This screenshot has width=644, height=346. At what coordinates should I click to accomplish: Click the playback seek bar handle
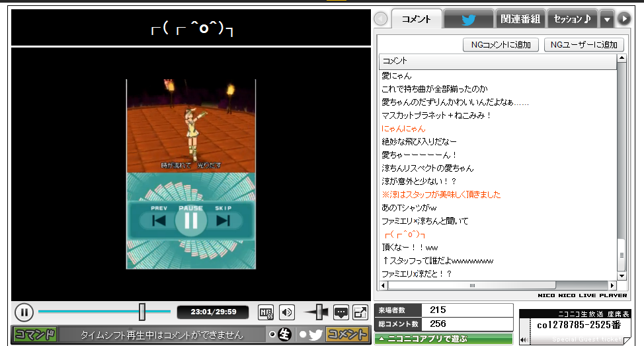(x=142, y=312)
